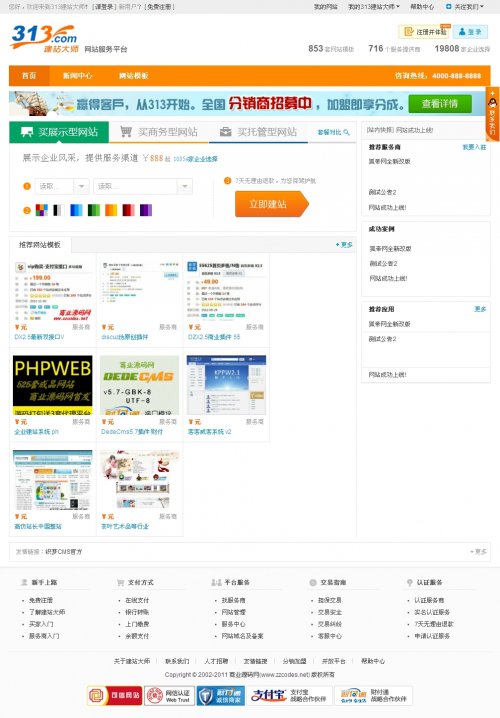This screenshot has width=500, height=718.
Task: Click the DedeCms5.7 template title link
Action: pos(132,432)
